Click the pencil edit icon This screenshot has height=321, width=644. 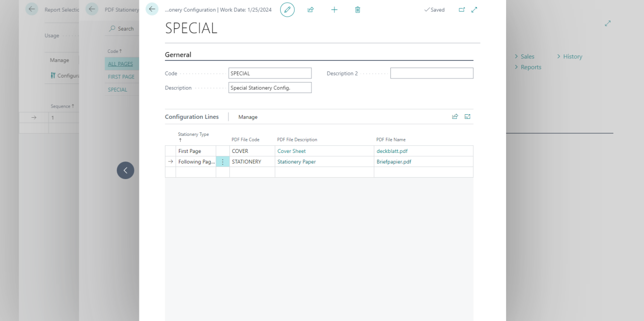(x=287, y=10)
